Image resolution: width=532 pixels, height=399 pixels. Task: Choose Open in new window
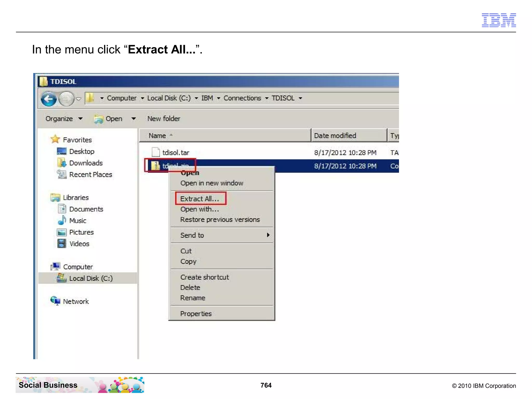point(212,183)
